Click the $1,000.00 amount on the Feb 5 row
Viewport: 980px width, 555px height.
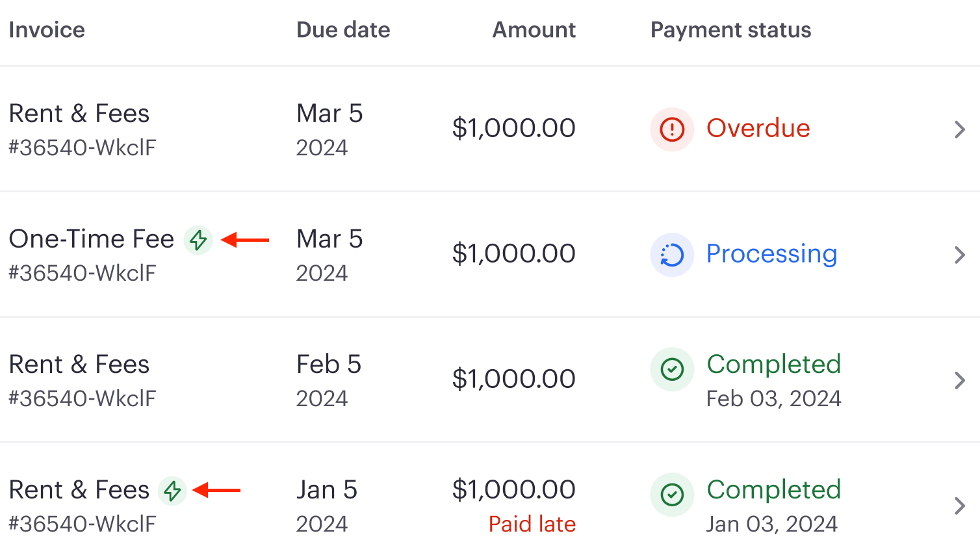514,378
